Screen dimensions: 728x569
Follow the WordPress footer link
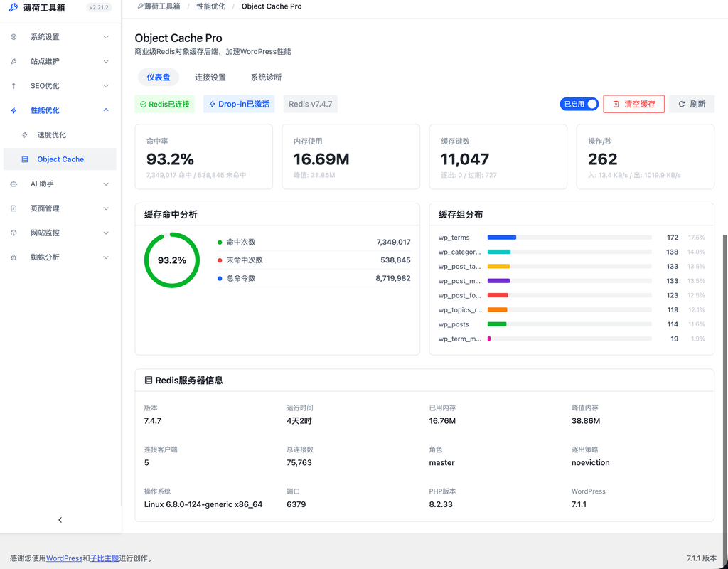[64, 558]
